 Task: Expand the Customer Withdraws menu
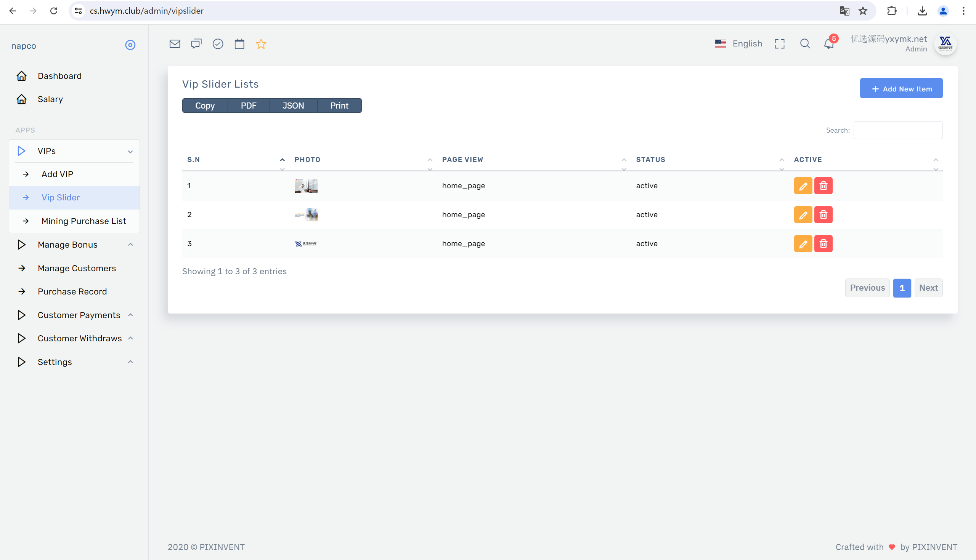coord(74,338)
